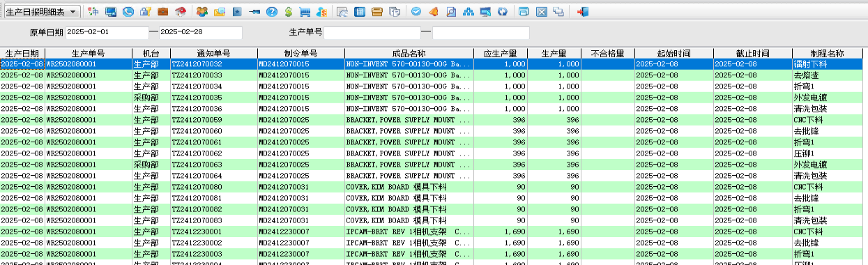
Task: Sort by the 机台 column header
Action: [151, 53]
